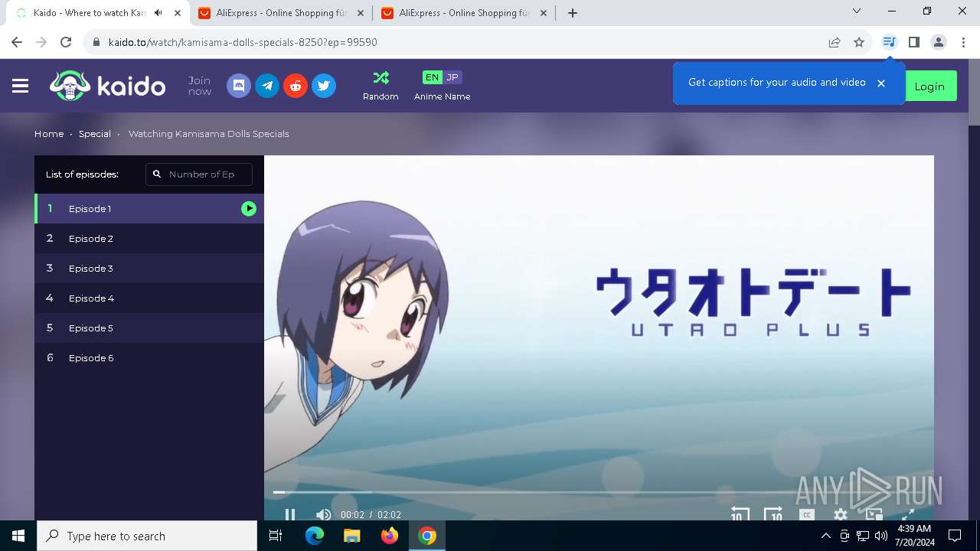Open the Kaido hamburger menu

pos(21,86)
